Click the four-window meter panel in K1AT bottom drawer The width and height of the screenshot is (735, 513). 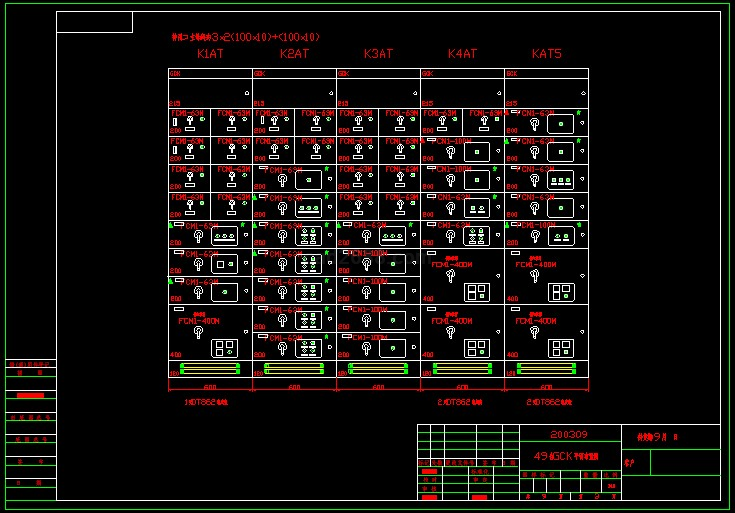click(x=225, y=349)
